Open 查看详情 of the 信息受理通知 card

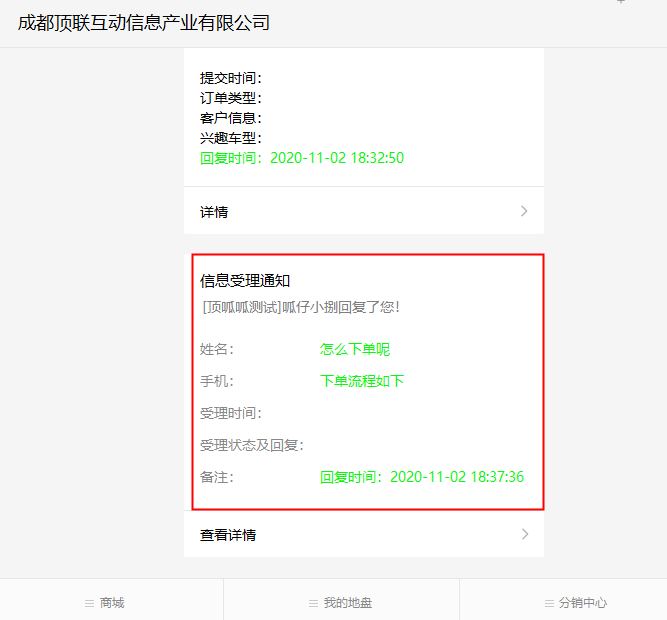click(364, 534)
